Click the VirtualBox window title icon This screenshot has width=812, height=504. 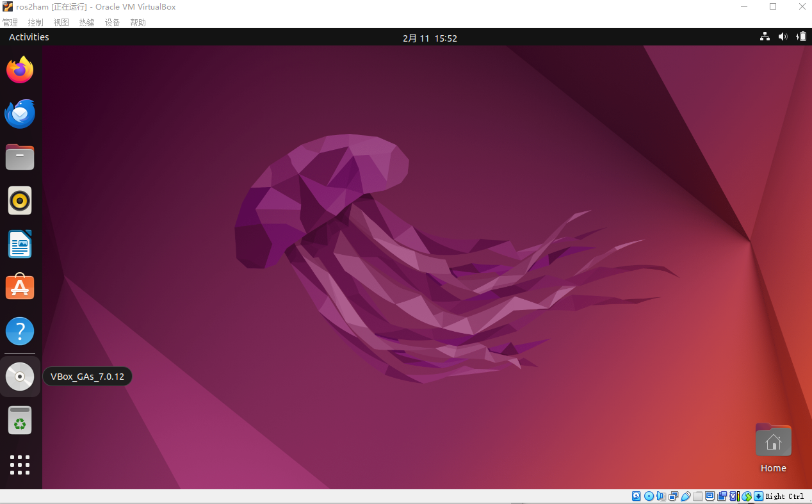click(8, 7)
